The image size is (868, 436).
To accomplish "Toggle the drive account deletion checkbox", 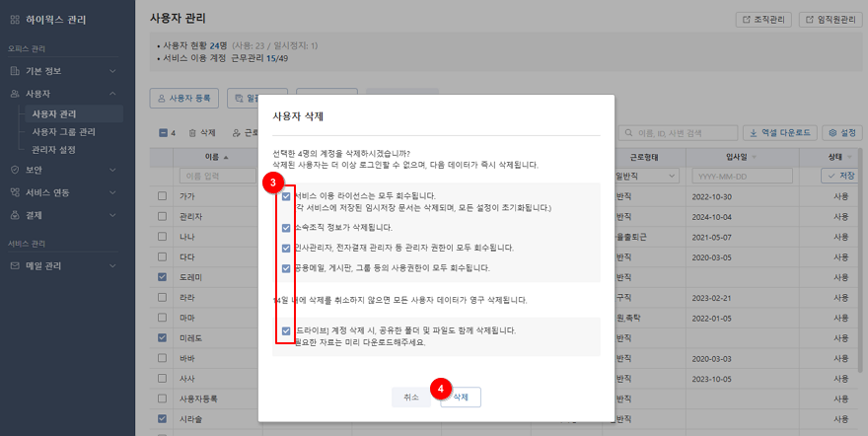I will pos(286,330).
